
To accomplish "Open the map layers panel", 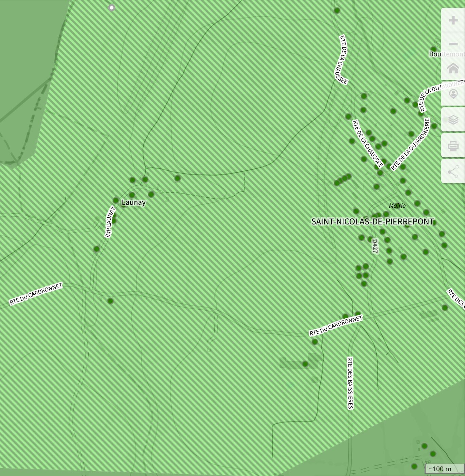I will [453, 120].
